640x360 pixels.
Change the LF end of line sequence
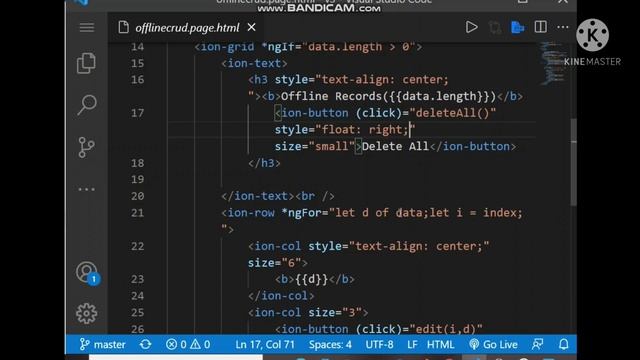coord(412,344)
